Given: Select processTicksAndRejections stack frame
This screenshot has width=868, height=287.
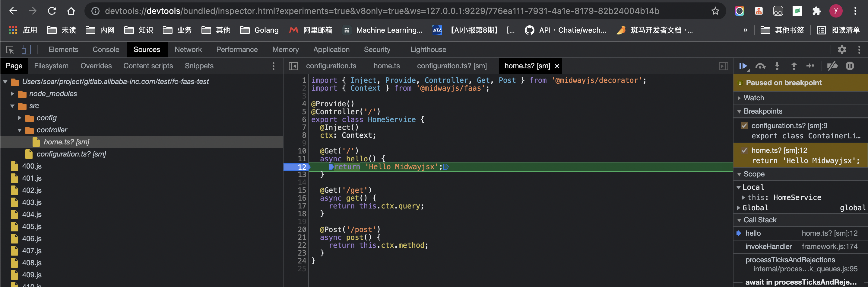Looking at the screenshot, I should pos(801,264).
